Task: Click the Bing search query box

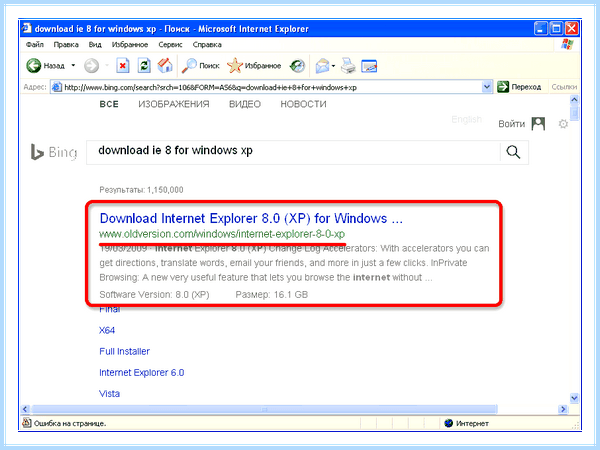Action: (x=293, y=152)
